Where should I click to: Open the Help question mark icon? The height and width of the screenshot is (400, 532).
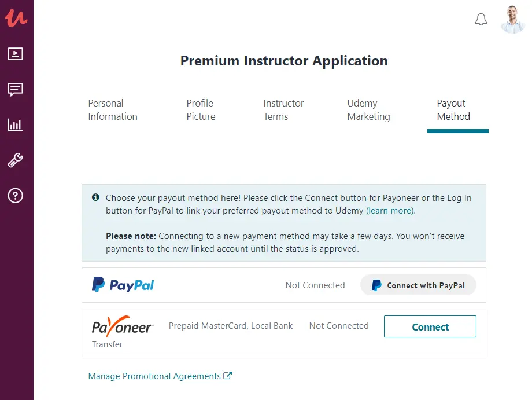pos(16,196)
